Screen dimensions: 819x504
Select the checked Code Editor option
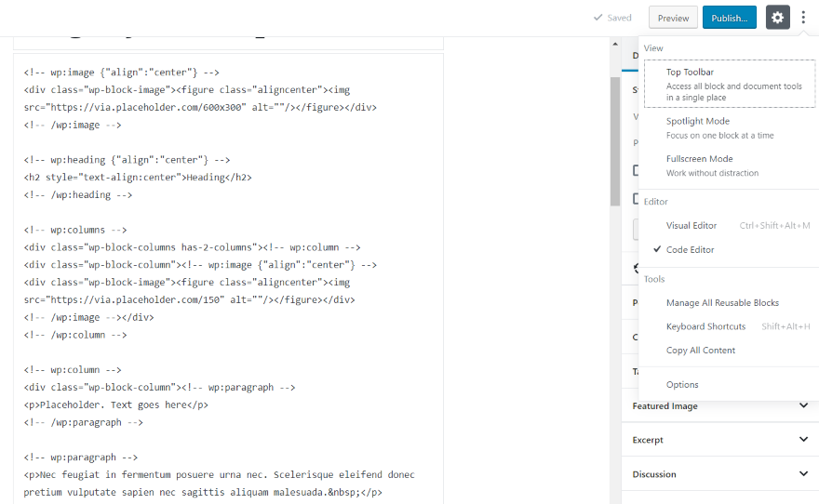[x=729, y=249]
